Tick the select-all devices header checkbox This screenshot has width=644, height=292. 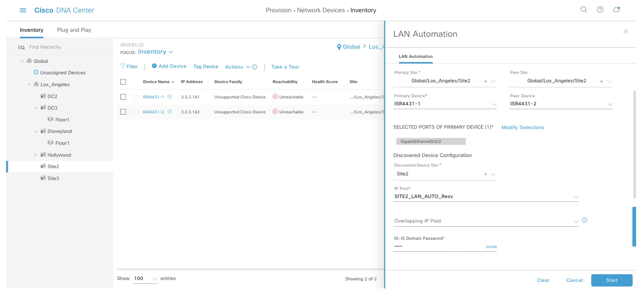pos(123,82)
